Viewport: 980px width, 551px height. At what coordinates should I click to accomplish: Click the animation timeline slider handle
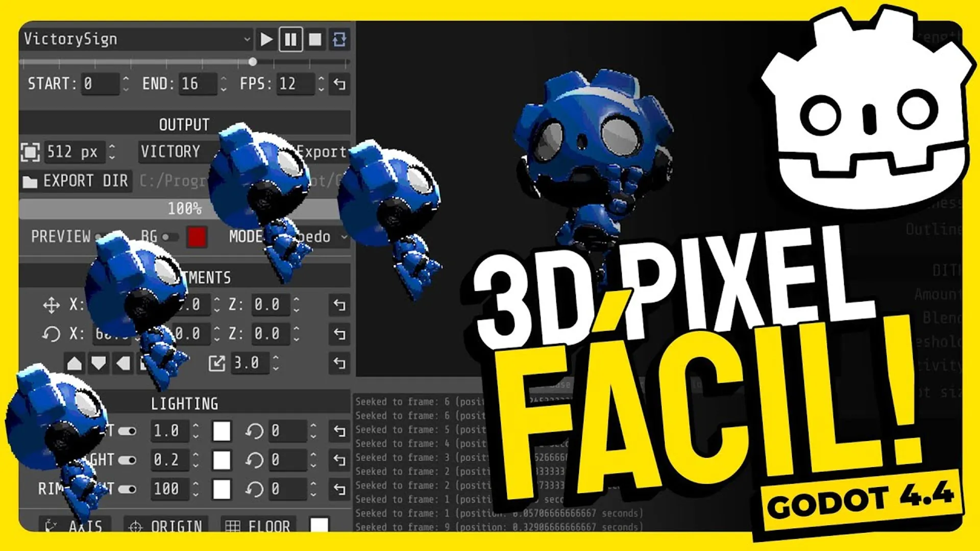click(x=253, y=62)
